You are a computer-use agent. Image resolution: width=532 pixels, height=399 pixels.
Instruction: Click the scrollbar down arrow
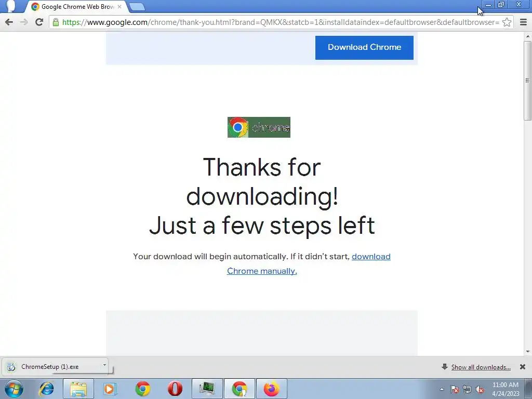528,352
